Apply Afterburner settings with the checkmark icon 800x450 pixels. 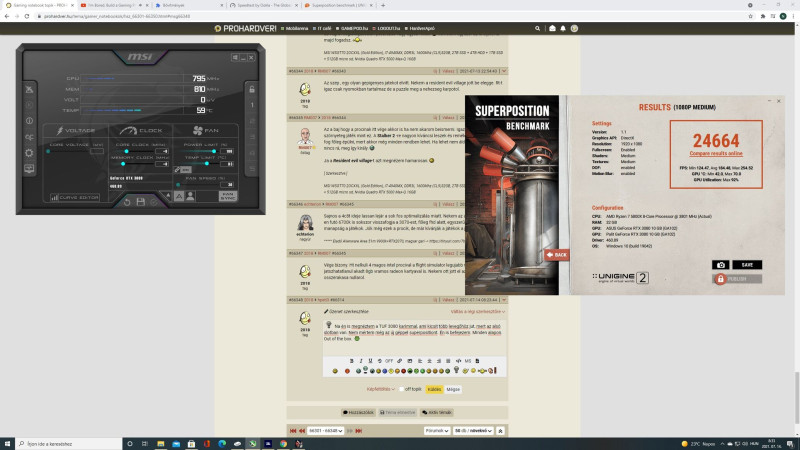154,202
